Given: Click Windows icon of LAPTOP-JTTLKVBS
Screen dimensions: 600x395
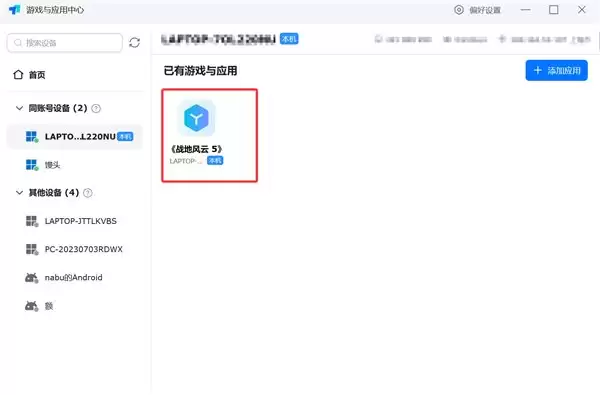Looking at the screenshot, I should coord(32,221).
